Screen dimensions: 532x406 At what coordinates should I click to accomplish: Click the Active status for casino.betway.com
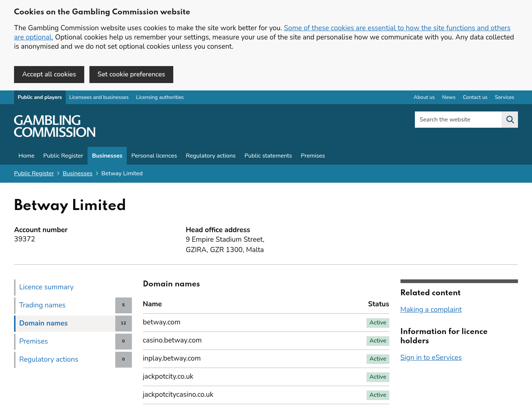[x=378, y=341]
